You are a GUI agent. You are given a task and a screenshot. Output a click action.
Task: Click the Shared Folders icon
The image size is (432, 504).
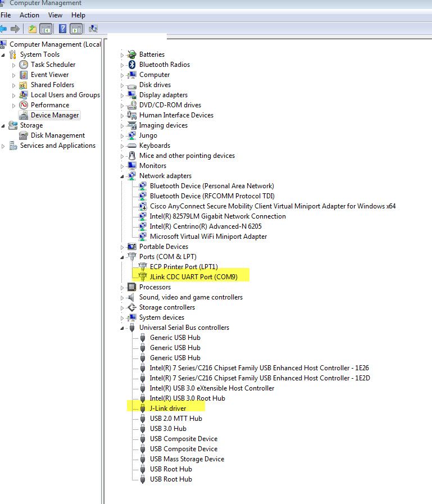23,85
